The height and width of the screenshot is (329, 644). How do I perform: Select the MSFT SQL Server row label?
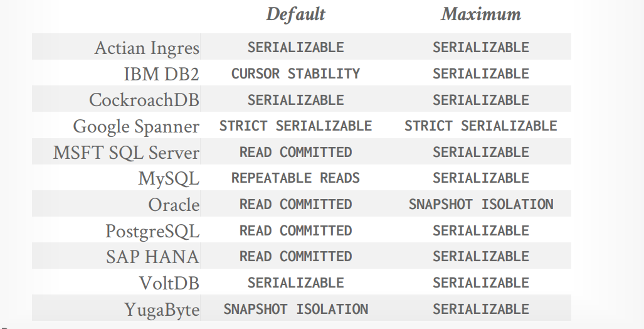(126, 153)
